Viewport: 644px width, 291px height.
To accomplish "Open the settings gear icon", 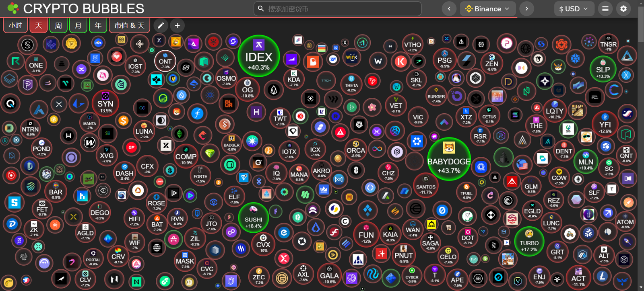I will (x=623, y=8).
